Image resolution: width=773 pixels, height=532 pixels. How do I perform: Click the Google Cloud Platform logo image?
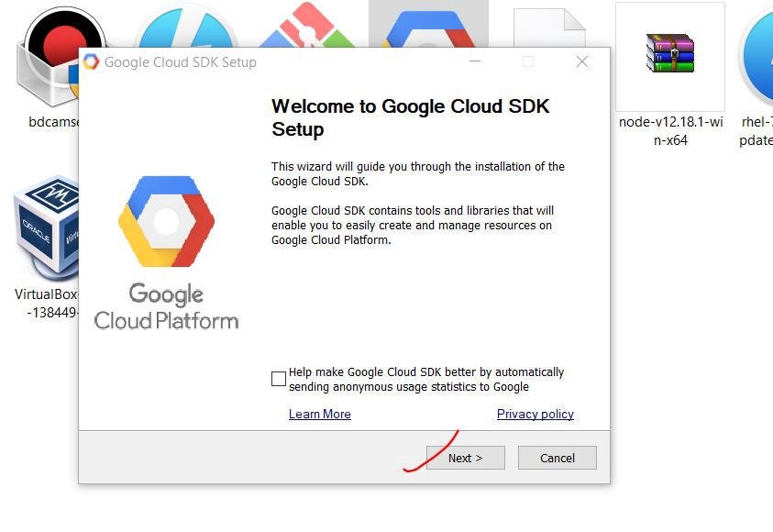tap(166, 253)
